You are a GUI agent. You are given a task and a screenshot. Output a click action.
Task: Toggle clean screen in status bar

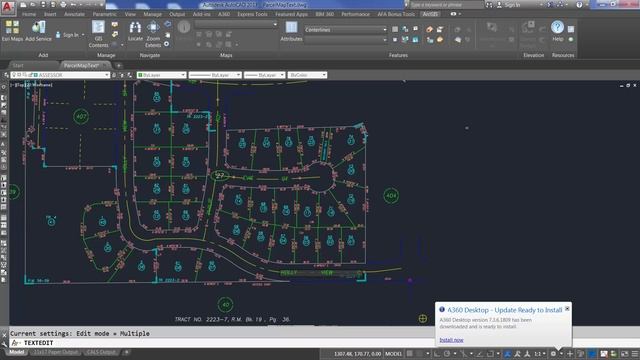coord(625,354)
